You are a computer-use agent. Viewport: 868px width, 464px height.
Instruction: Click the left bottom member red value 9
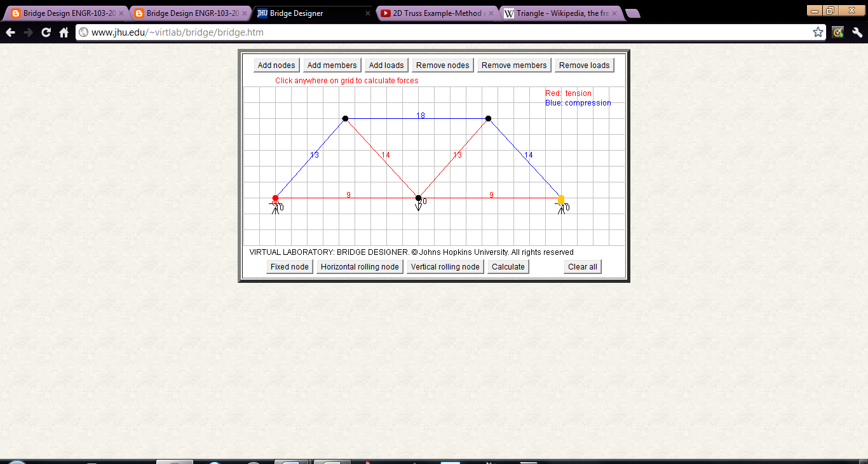pyautogui.click(x=348, y=195)
